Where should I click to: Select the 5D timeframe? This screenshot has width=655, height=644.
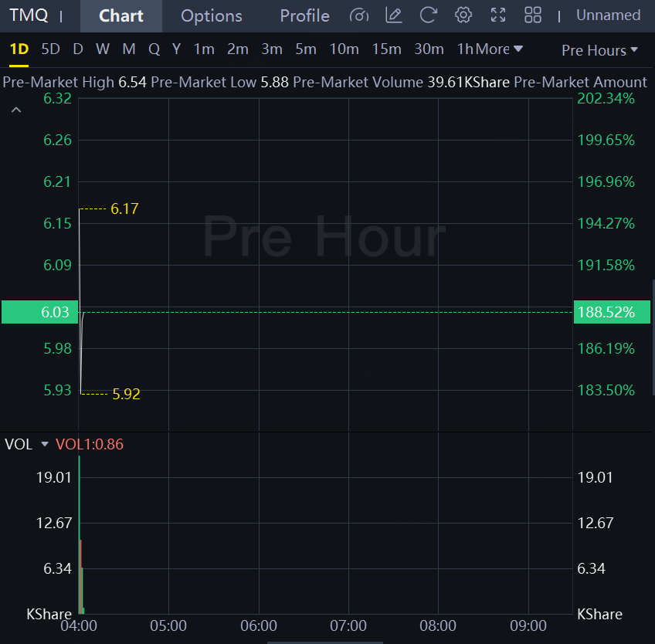50,49
